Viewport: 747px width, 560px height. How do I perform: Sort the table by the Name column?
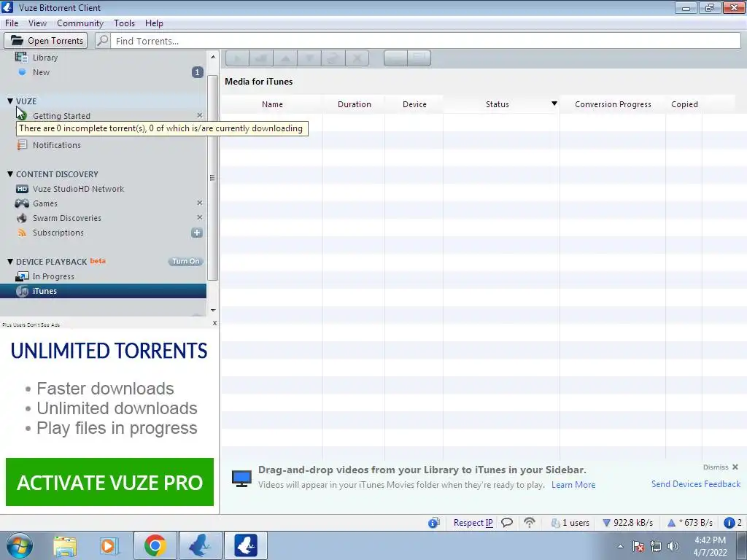(x=272, y=104)
